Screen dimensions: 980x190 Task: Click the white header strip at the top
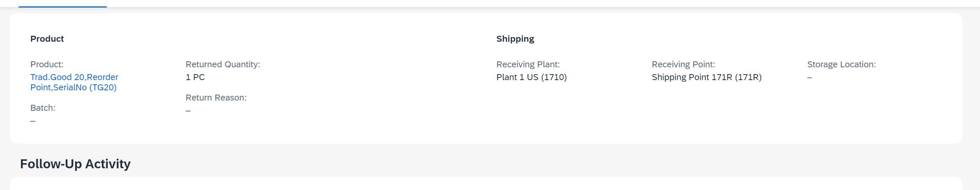[512, 3]
